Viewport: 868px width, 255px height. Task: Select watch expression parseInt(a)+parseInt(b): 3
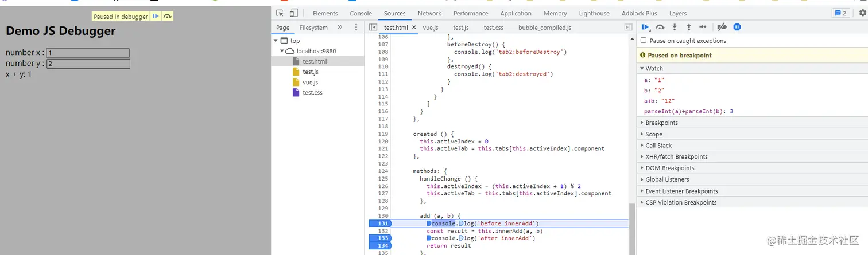click(688, 111)
